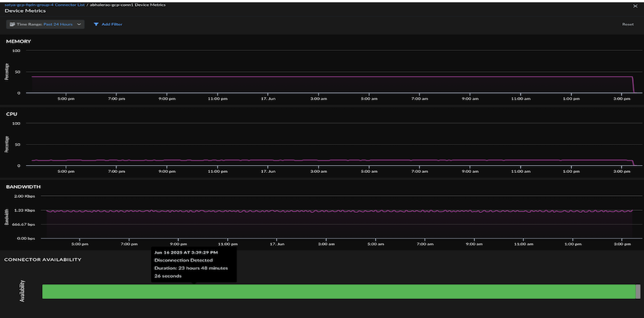Expand Time Range using the chevron arrow
Viewport: 644px width, 318px height.
point(80,24)
